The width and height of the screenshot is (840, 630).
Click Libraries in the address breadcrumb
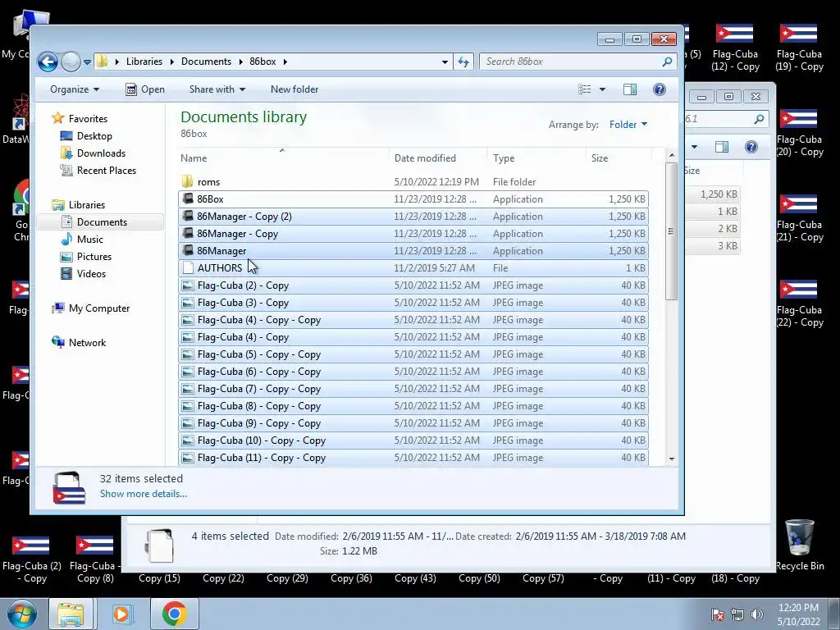(x=144, y=62)
